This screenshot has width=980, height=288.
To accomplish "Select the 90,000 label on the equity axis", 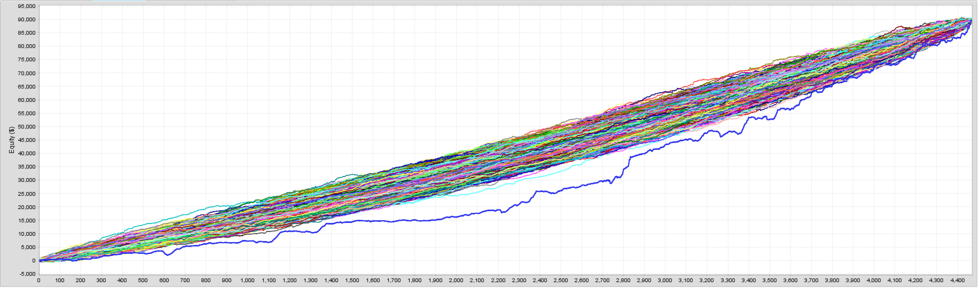I will (26, 19).
